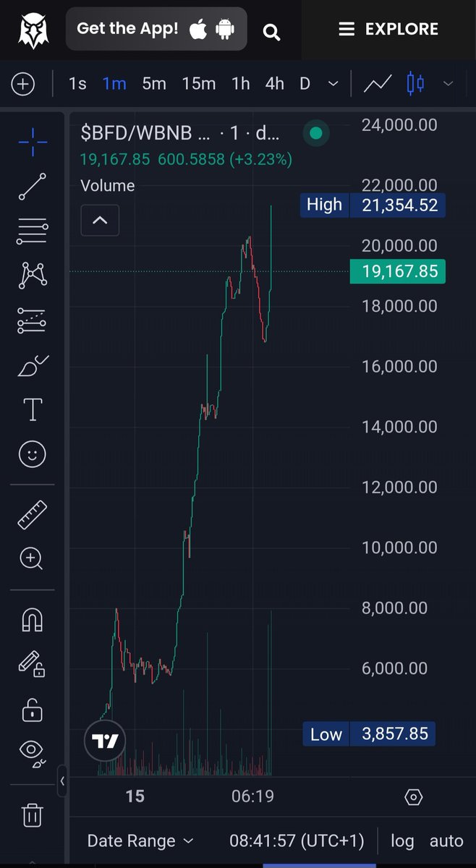The width and height of the screenshot is (476, 868).
Task: Select the 1m timeframe
Action: tap(114, 84)
